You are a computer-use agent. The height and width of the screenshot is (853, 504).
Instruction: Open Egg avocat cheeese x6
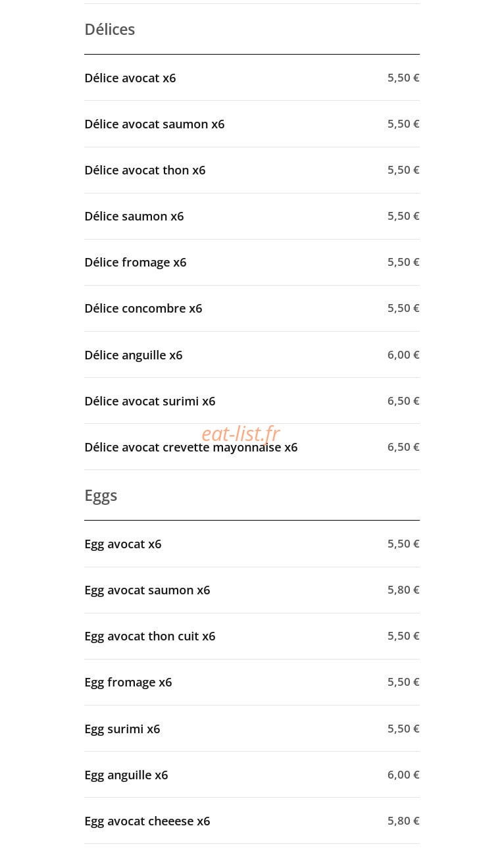252,821
